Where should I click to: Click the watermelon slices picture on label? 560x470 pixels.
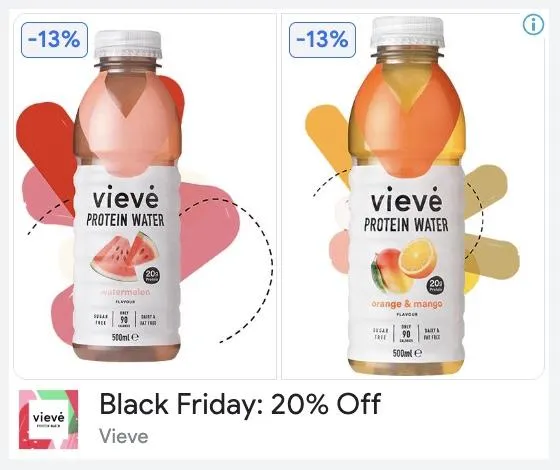click(124, 256)
